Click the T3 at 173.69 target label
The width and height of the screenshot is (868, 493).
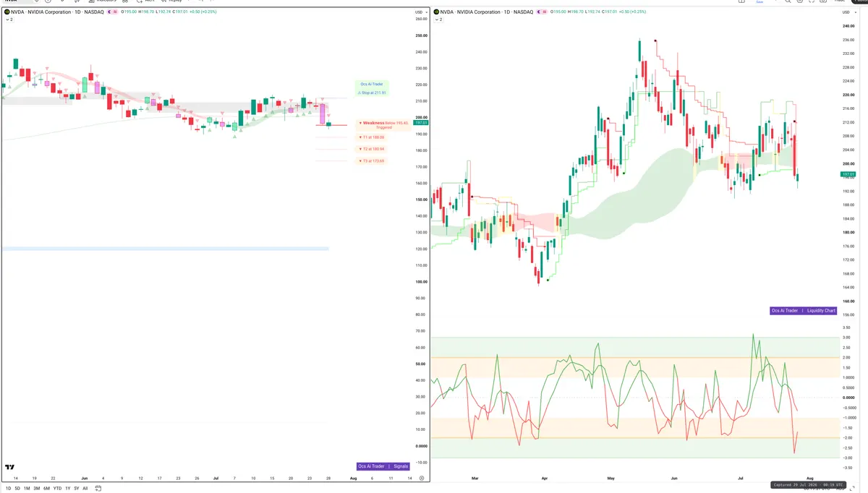coord(372,161)
